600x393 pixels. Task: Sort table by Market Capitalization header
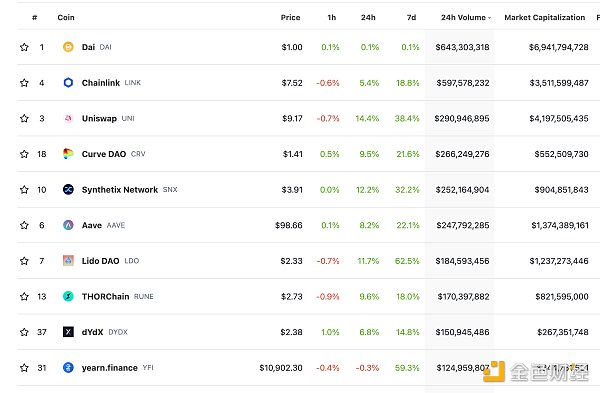click(545, 17)
